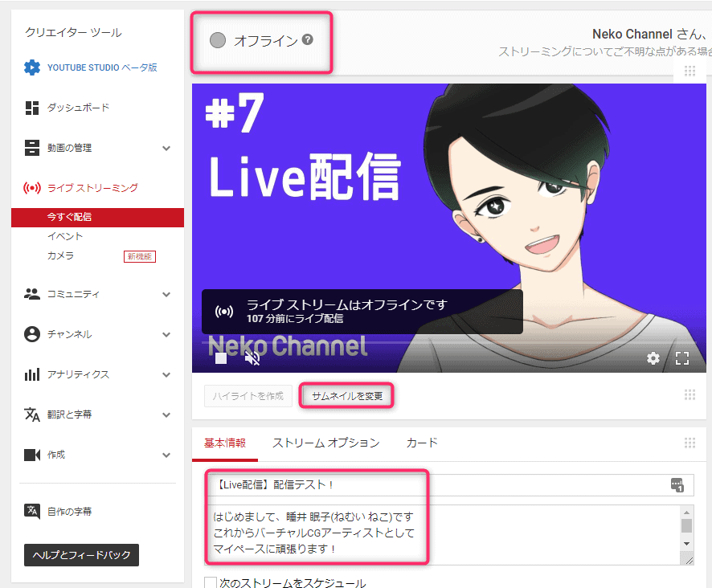Click drag handle icon beside tabs row
The width and height of the screenshot is (712, 588).
point(689,443)
